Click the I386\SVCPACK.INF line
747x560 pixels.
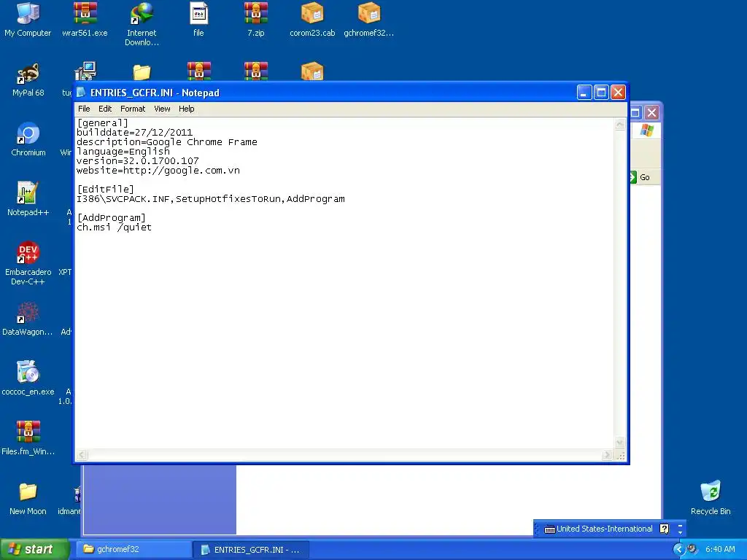[211, 199]
